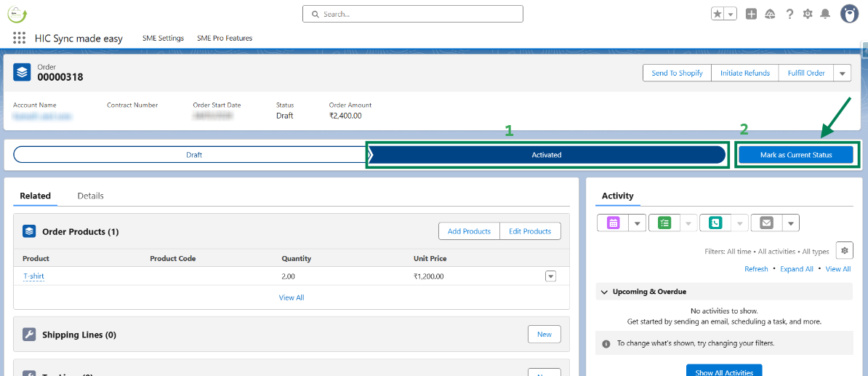Click the Shipping Lines wrench icon

click(29, 335)
